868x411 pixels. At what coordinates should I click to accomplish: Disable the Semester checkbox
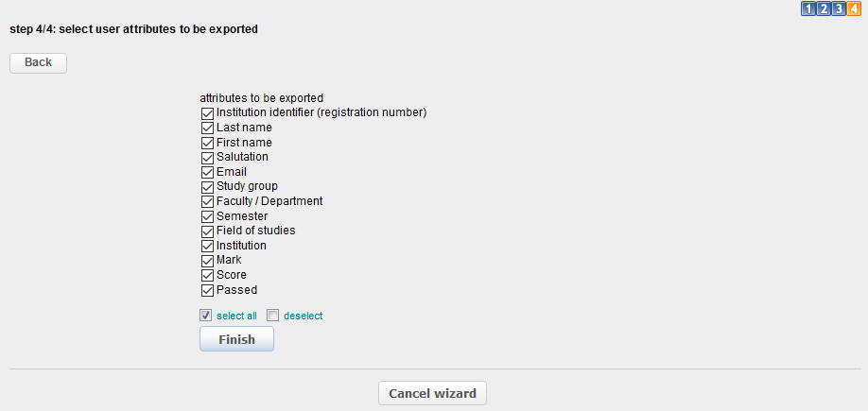pyautogui.click(x=208, y=216)
